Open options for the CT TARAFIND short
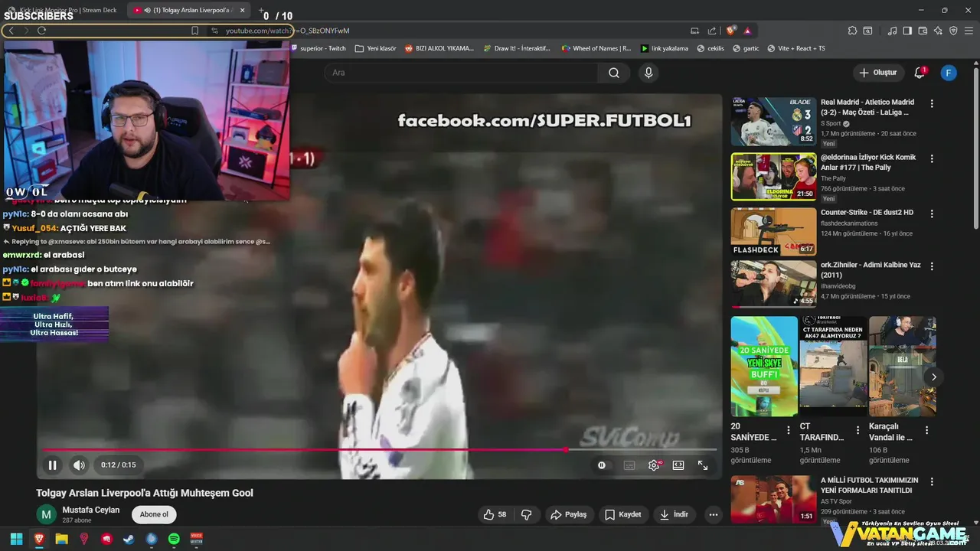Screen dimensions: 980x551 pyautogui.click(x=858, y=430)
